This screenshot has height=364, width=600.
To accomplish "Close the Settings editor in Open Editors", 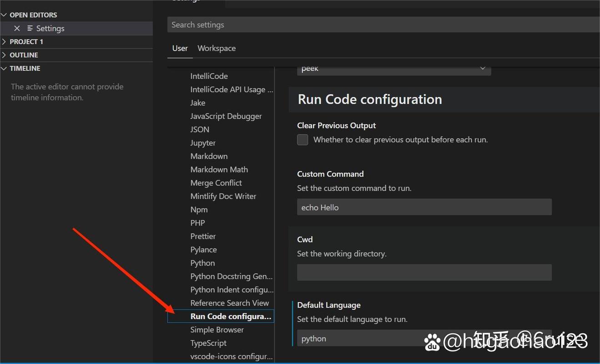I will click(x=17, y=28).
